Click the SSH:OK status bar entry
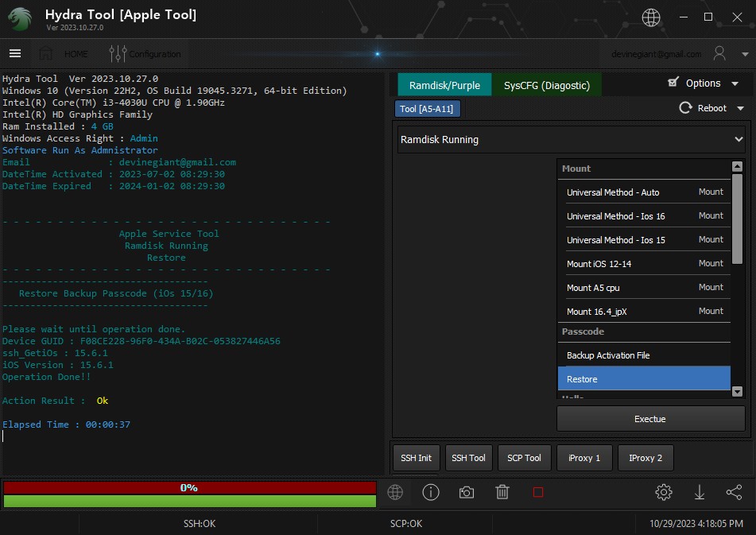The width and height of the screenshot is (756, 535). [x=199, y=523]
